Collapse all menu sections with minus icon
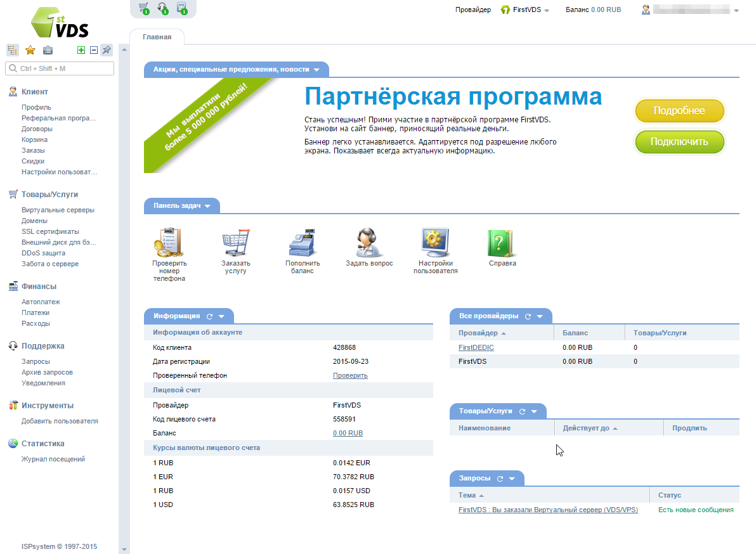The image size is (756, 554). point(93,49)
